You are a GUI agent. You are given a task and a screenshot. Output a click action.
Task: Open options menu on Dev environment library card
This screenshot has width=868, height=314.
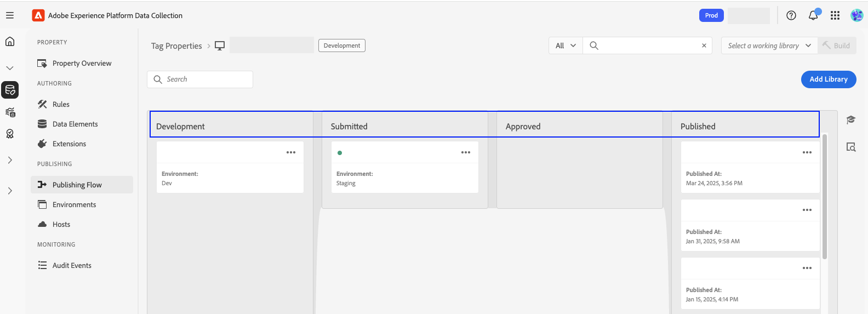pyautogui.click(x=291, y=152)
